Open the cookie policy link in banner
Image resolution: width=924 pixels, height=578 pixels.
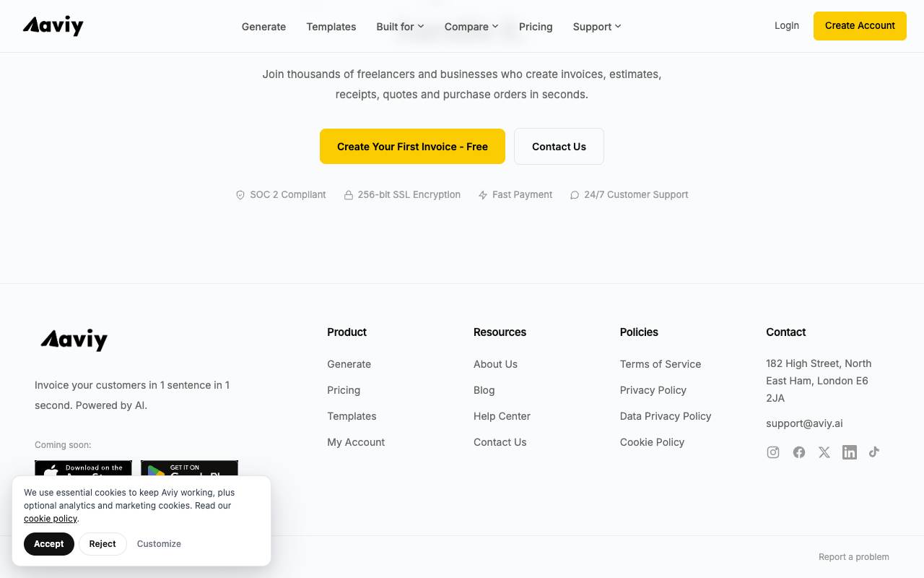51,519
